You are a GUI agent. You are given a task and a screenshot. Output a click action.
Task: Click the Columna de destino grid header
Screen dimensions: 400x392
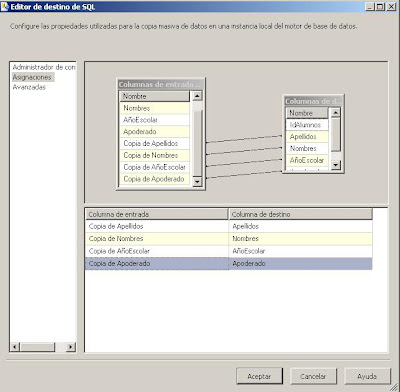click(300, 214)
